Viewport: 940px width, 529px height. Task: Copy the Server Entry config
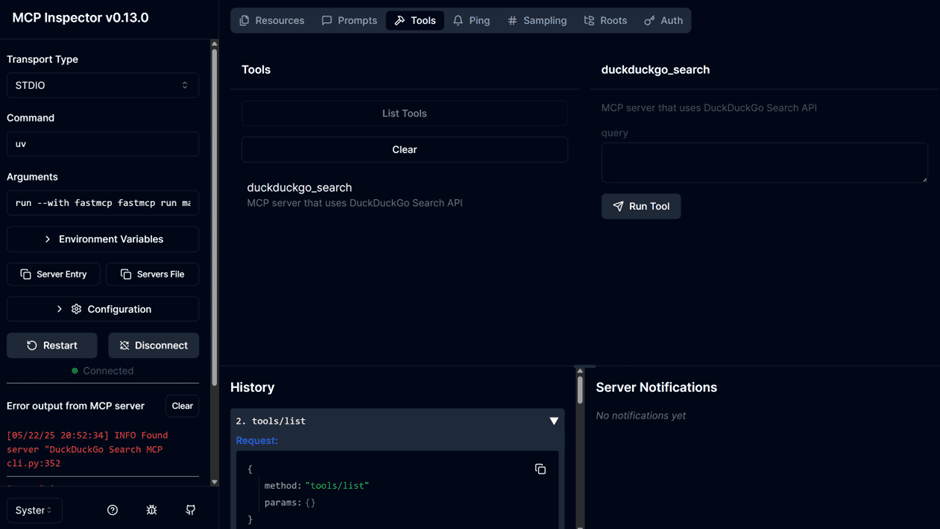pyautogui.click(x=53, y=274)
